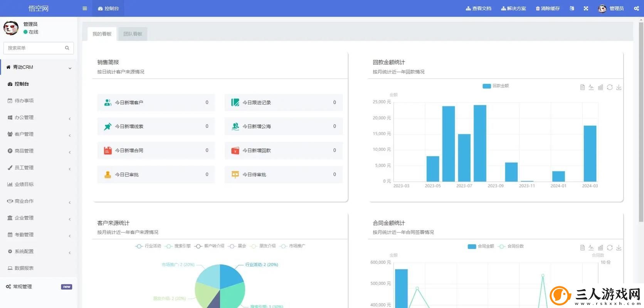Image resolution: width=644 pixels, height=308 pixels.
Task: Click the magnifier icon in menu search
Action: pyautogui.click(x=67, y=48)
